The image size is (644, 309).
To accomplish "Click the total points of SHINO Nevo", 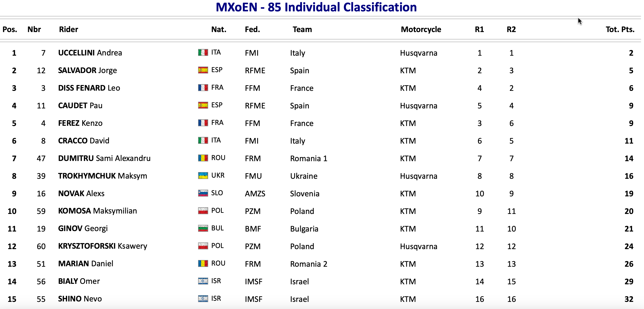I will [629, 299].
